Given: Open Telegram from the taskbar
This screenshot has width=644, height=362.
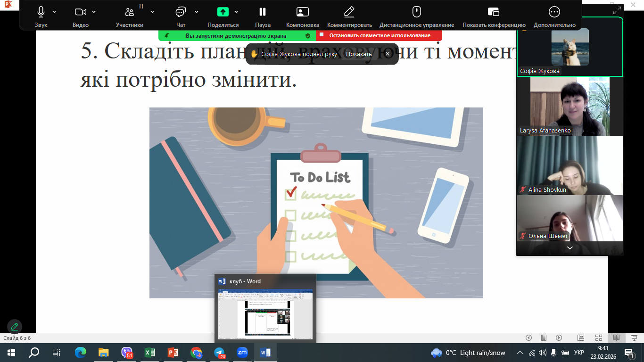Looking at the screenshot, I should coord(219,353).
